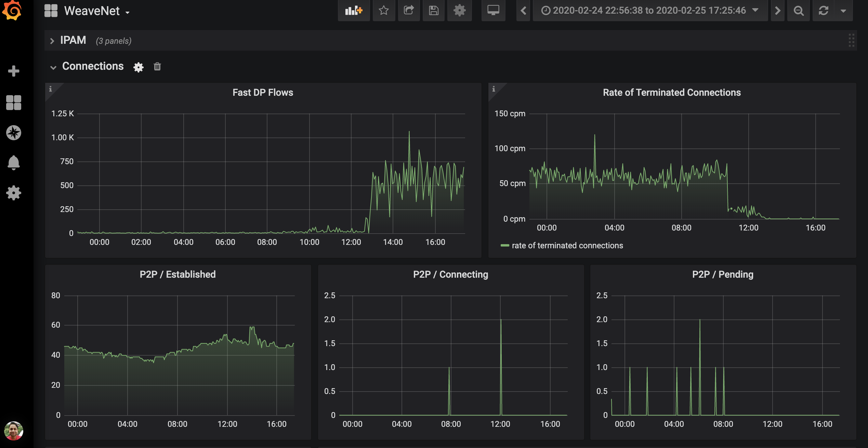868x448 pixels.
Task: Toggle rate of terminated connections legend series
Action: [567, 246]
